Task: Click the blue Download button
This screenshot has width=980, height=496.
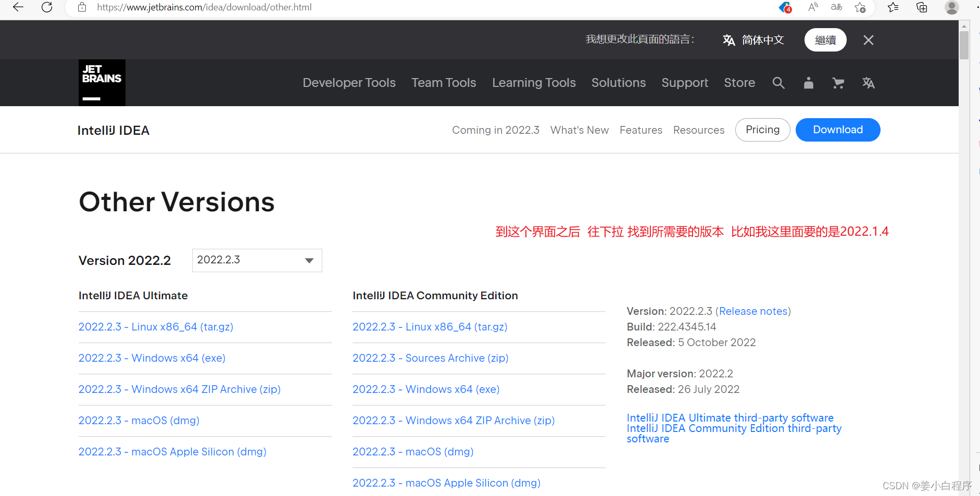Action: (837, 130)
